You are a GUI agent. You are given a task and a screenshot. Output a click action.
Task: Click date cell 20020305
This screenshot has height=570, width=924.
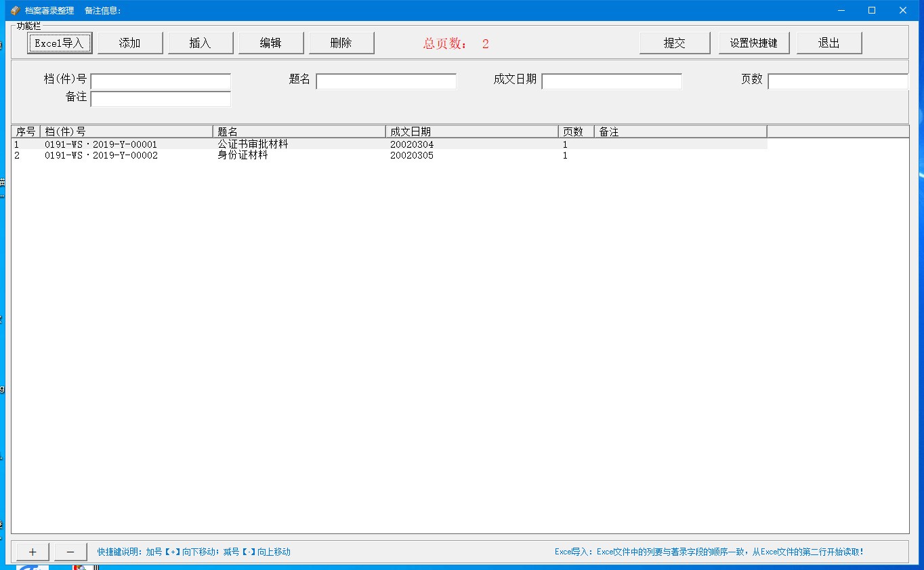(x=412, y=155)
